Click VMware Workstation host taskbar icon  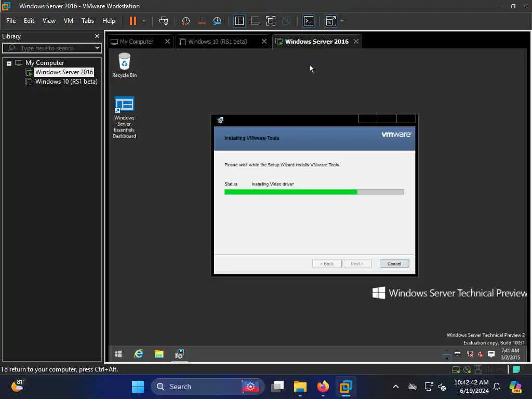point(345,387)
